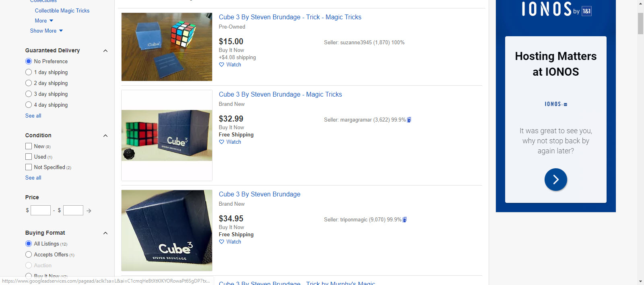Submit price range with arrow icon
The height and width of the screenshot is (285, 644).
89,211
